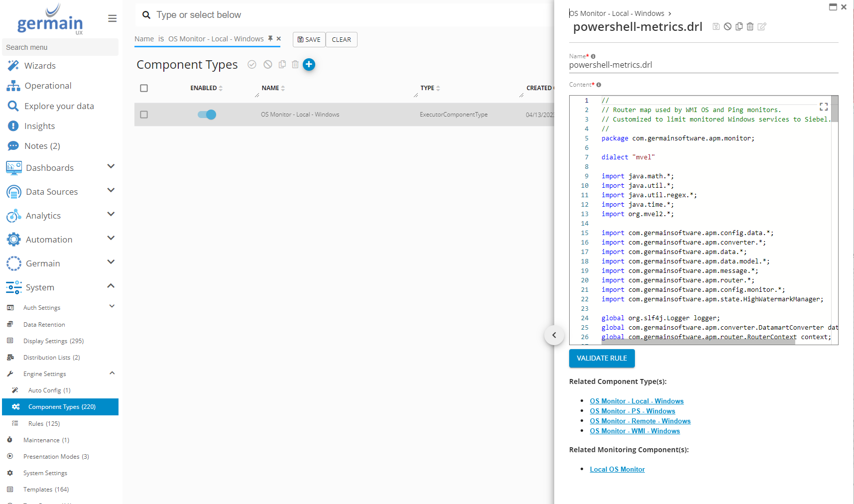Image resolution: width=854 pixels, height=504 pixels.
Task: Check the select-all checkbox in the table header
Action: coord(144,88)
